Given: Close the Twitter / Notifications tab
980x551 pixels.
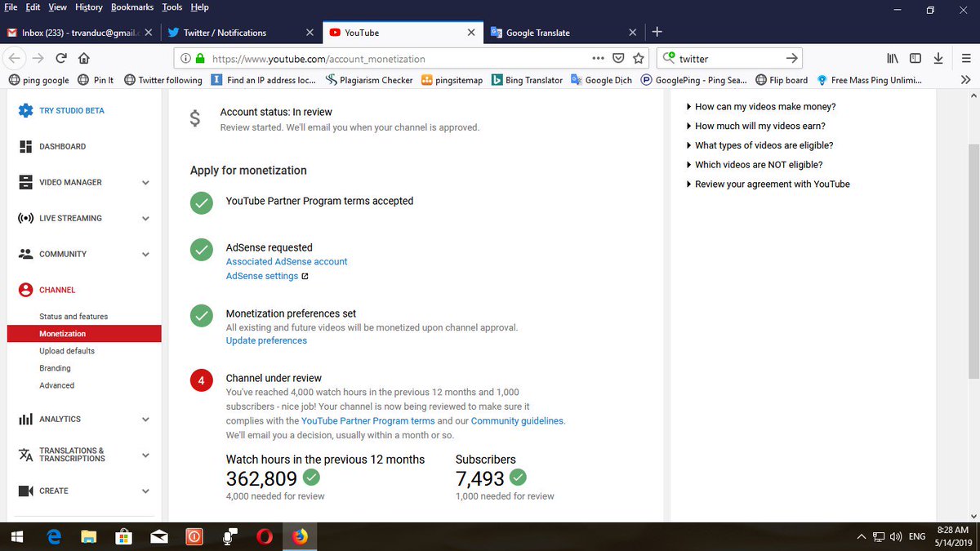Looking at the screenshot, I should (310, 33).
